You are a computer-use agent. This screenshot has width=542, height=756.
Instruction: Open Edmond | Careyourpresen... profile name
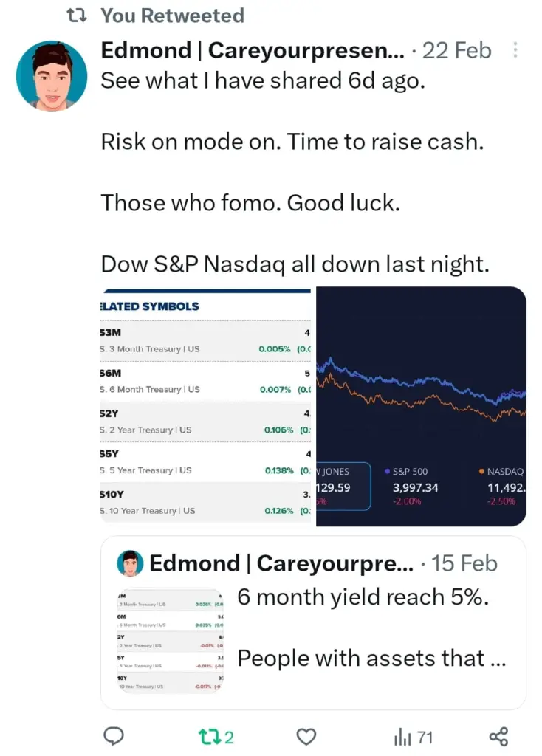[x=253, y=50]
